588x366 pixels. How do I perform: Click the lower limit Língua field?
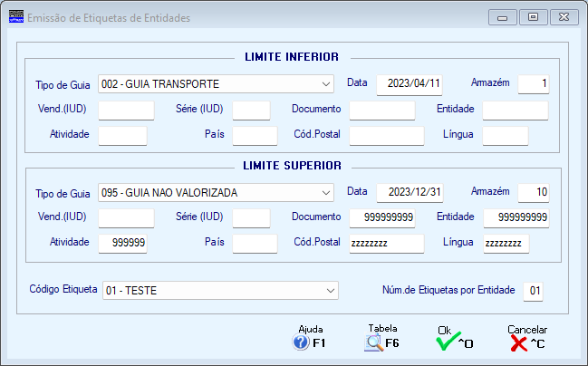click(506, 136)
